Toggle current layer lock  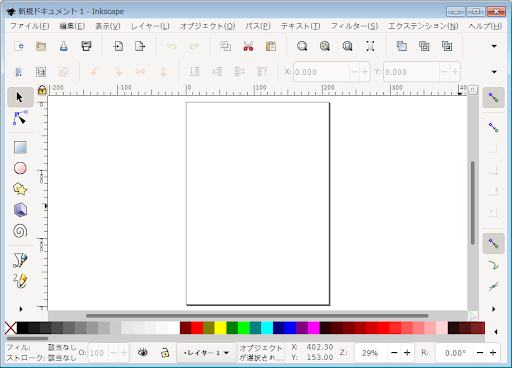coord(165,352)
